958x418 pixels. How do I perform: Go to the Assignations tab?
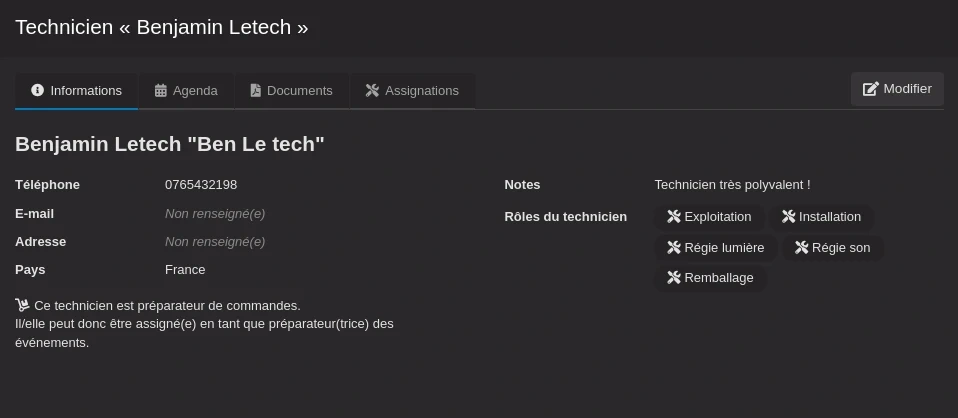[x=412, y=90]
